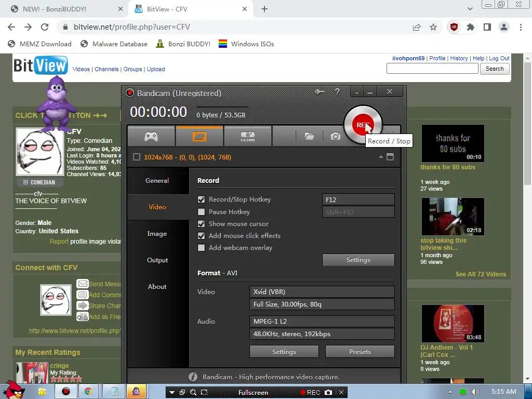Open Chrome three-dot menu
This screenshot has width=532, height=399.
point(521,27)
